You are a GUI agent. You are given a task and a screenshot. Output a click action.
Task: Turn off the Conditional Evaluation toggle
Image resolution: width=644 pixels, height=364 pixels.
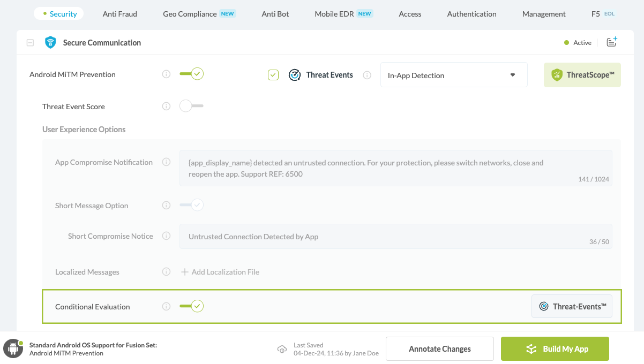tap(191, 306)
